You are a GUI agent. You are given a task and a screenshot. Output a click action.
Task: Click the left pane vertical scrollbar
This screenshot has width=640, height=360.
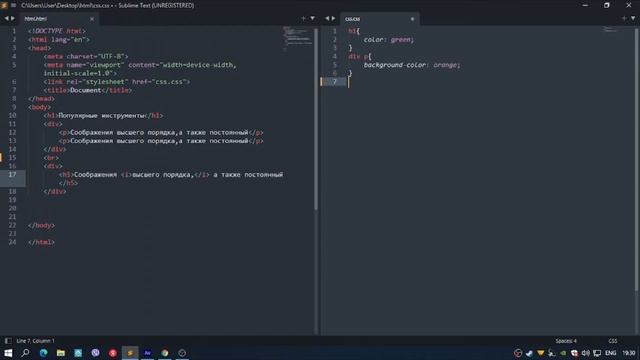tap(316, 119)
